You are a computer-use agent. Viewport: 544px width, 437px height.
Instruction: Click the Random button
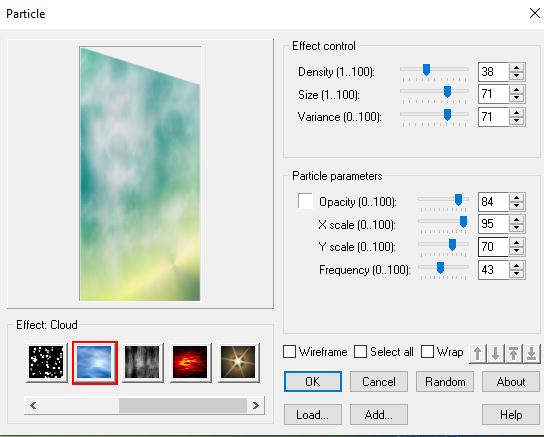tap(445, 382)
